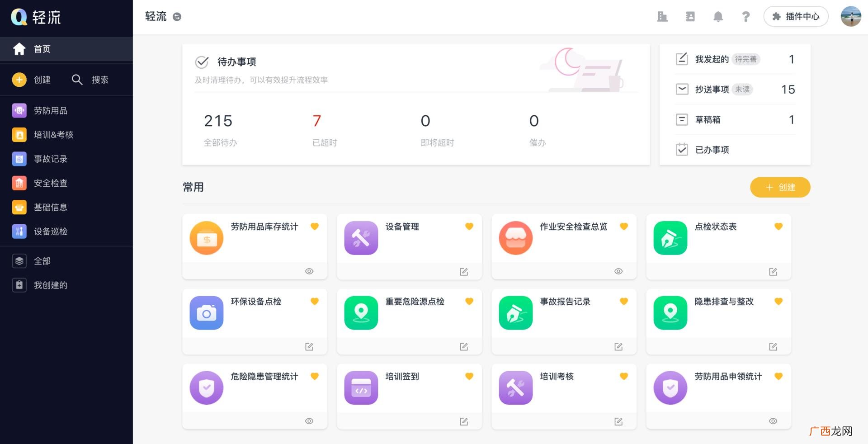The image size is (868, 444).
Task: Open the 草稿箱 drafts
Action: [x=735, y=119]
